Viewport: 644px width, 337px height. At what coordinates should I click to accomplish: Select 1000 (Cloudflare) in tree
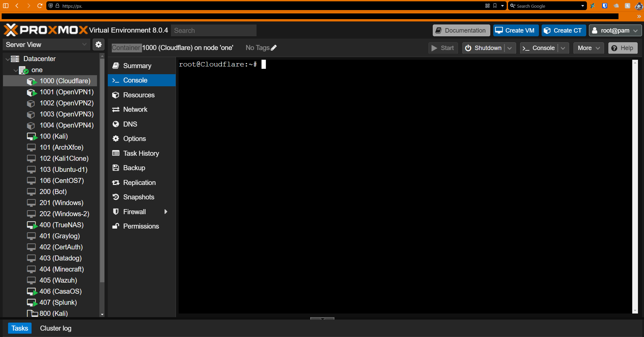tap(50, 81)
